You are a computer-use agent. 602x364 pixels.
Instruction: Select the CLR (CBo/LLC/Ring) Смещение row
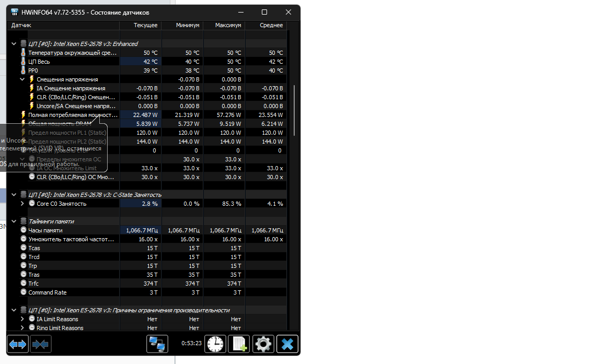[147, 97]
